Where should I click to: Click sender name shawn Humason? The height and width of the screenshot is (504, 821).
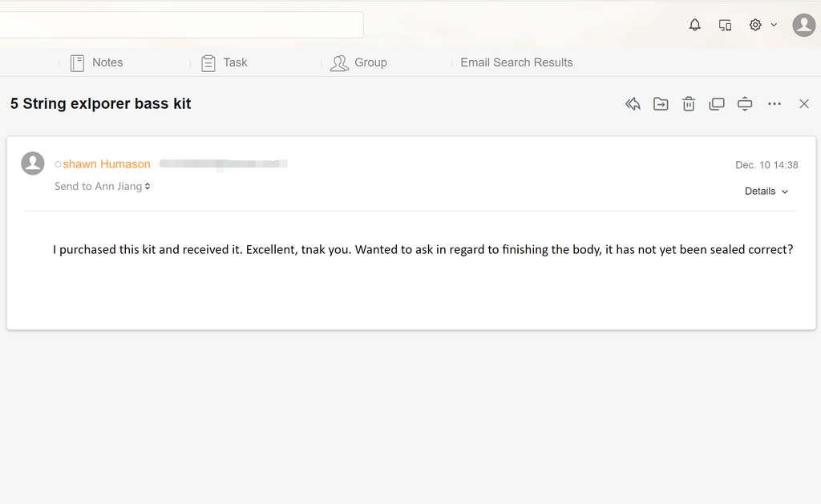click(x=107, y=164)
